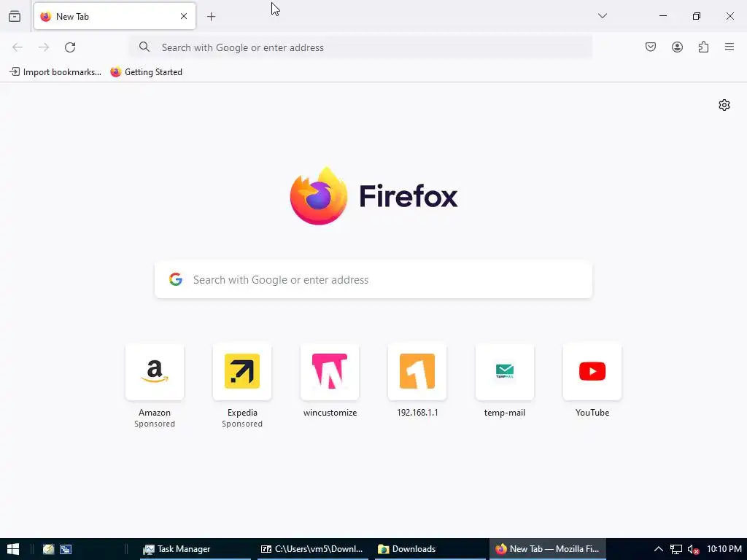Click the Sponsored label under Expedia
This screenshot has width=747, height=560.
coord(242,424)
